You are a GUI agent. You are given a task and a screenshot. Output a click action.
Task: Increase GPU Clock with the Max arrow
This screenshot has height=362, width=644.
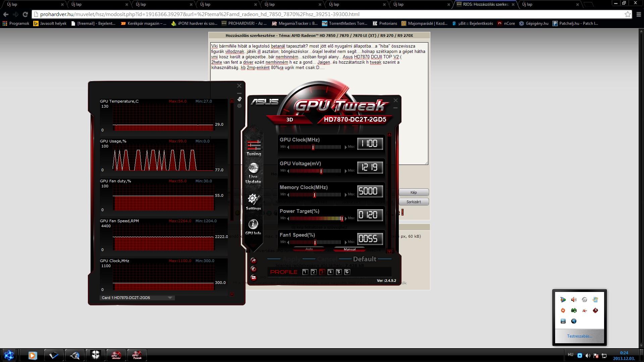point(346,147)
